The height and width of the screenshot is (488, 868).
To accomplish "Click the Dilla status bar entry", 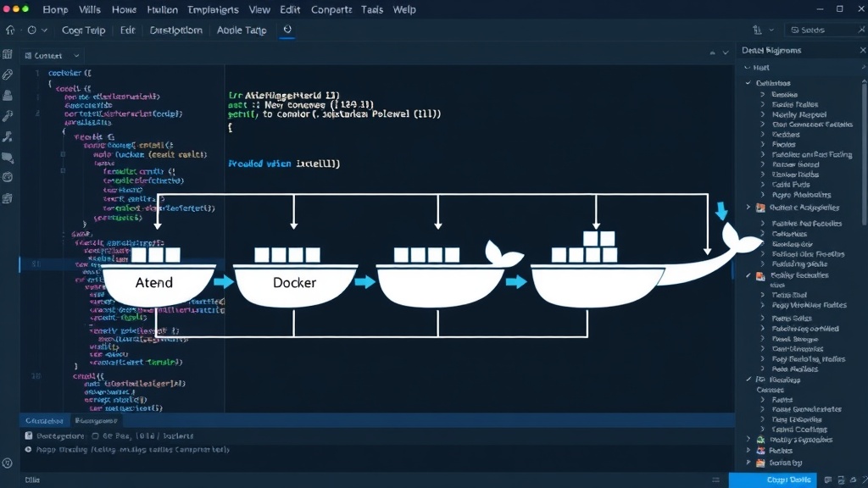I will click(x=32, y=480).
